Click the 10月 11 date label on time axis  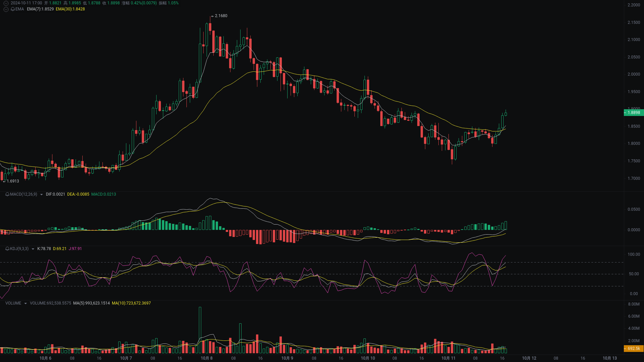448,358
